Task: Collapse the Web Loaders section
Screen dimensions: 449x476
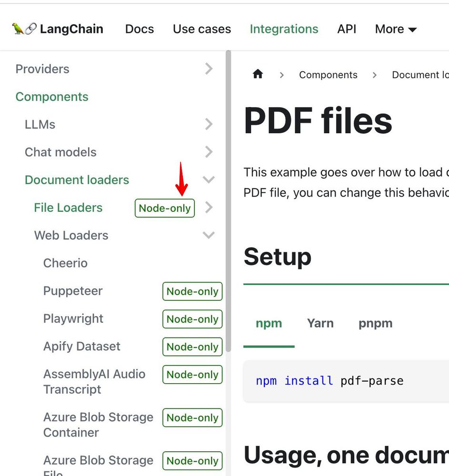Action: [209, 235]
